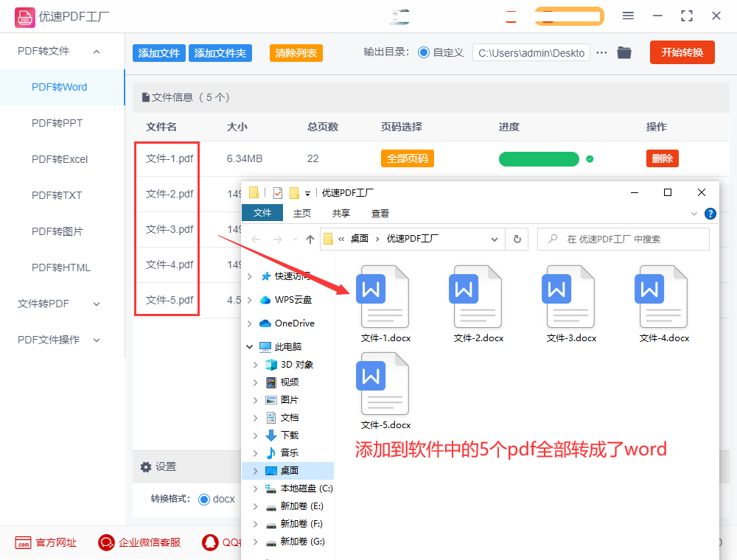Screen dimensions: 737x560
Task: Select the docx conversion format radio button
Action: coord(204,500)
